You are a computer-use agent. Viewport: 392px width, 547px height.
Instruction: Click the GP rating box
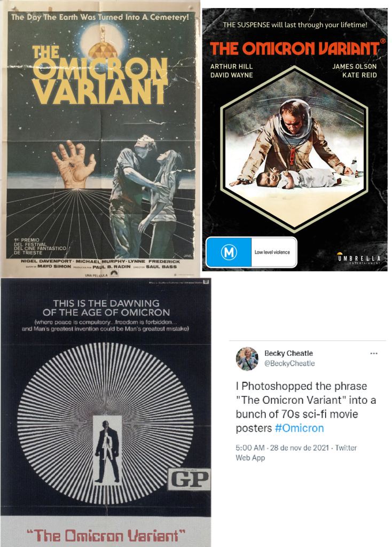[x=190, y=479]
